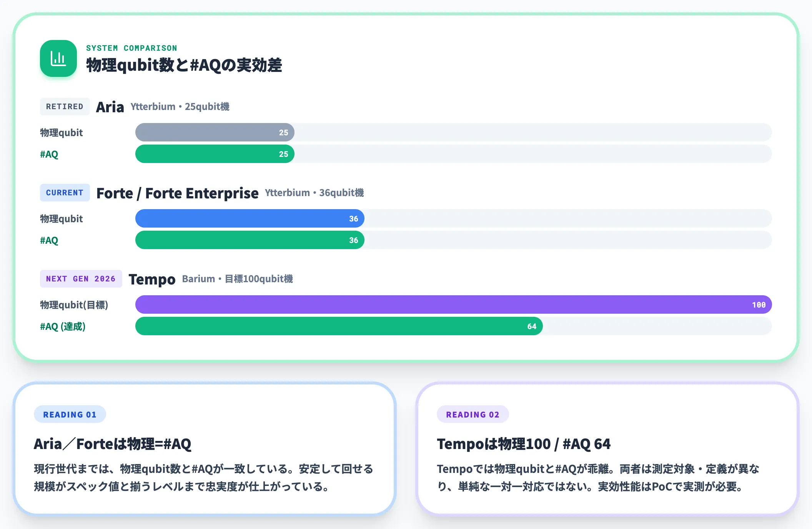The height and width of the screenshot is (529, 812).
Task: Click Forte / Forte Enterprise title
Action: 177,193
